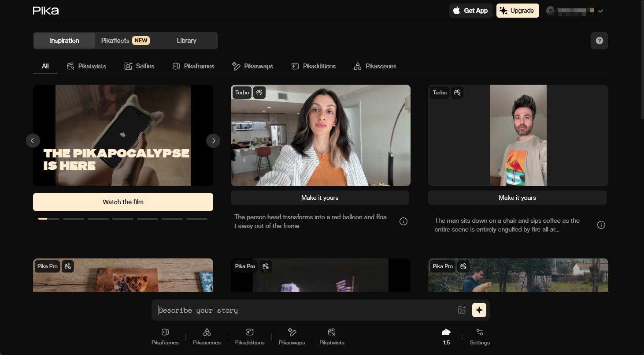Filter by Pikaframes category

click(193, 66)
